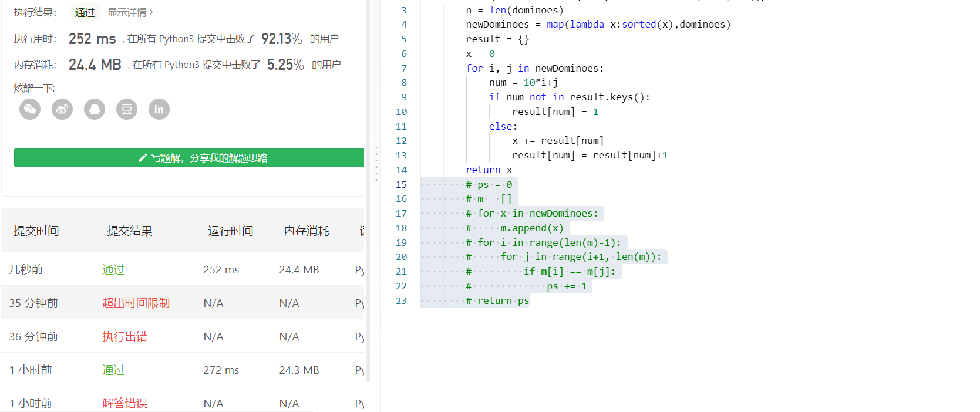Click the 内存消耗 column header
This screenshot has width=980, height=412.
point(307,231)
